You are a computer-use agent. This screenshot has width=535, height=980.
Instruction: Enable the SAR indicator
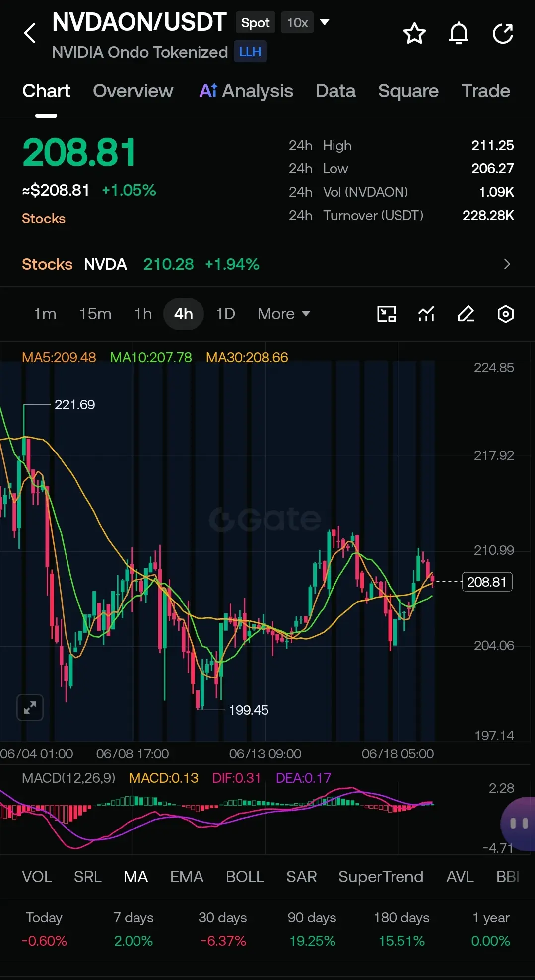(x=301, y=877)
